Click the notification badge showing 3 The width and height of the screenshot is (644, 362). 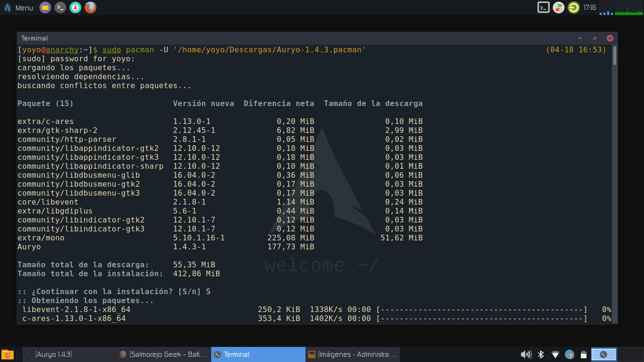(x=570, y=354)
